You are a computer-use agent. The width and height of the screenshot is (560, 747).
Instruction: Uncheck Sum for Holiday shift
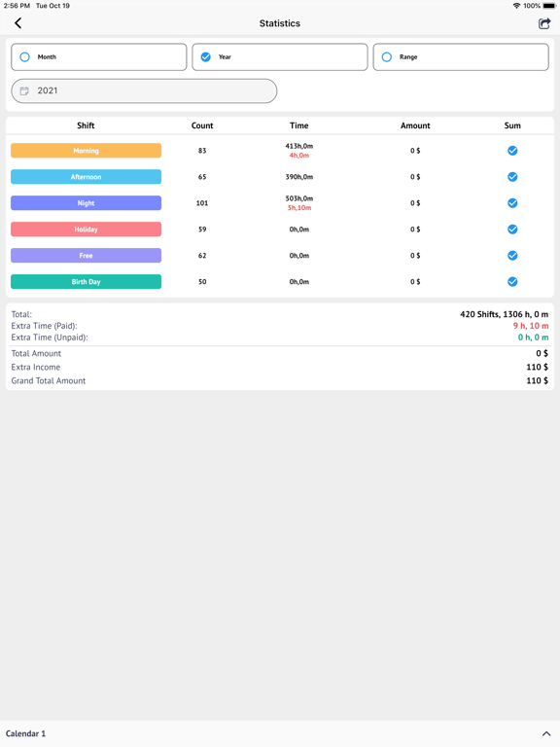512,230
